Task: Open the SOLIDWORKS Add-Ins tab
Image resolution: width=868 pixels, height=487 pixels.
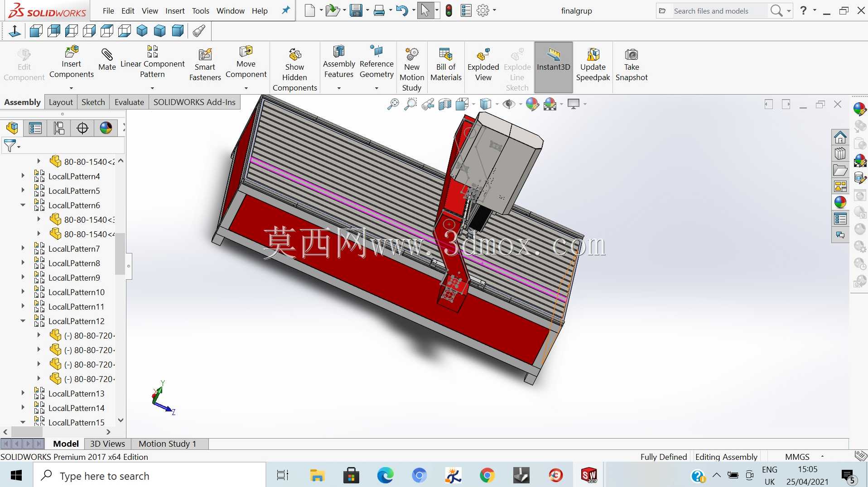Action: (194, 102)
